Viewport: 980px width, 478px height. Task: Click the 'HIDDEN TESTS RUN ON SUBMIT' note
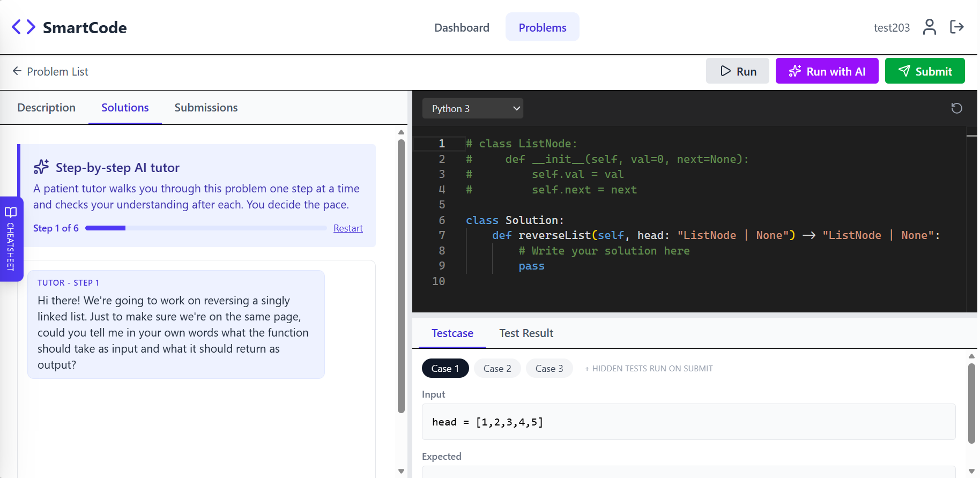tap(649, 369)
